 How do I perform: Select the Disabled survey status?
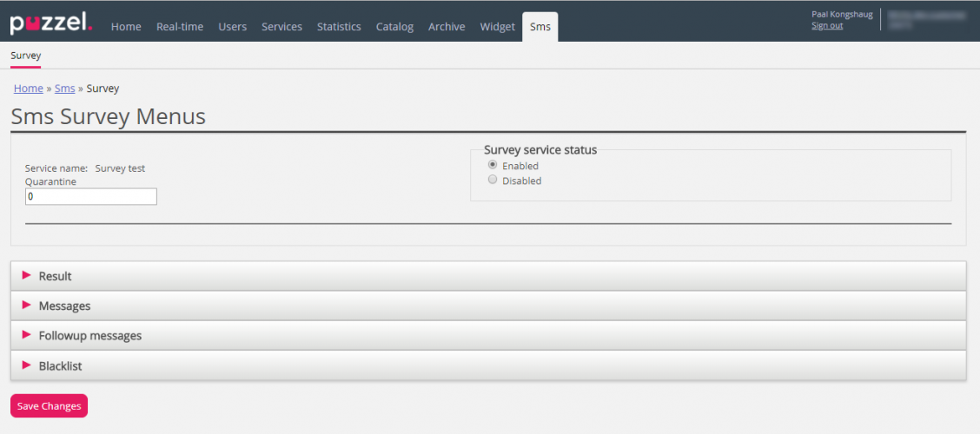click(493, 181)
